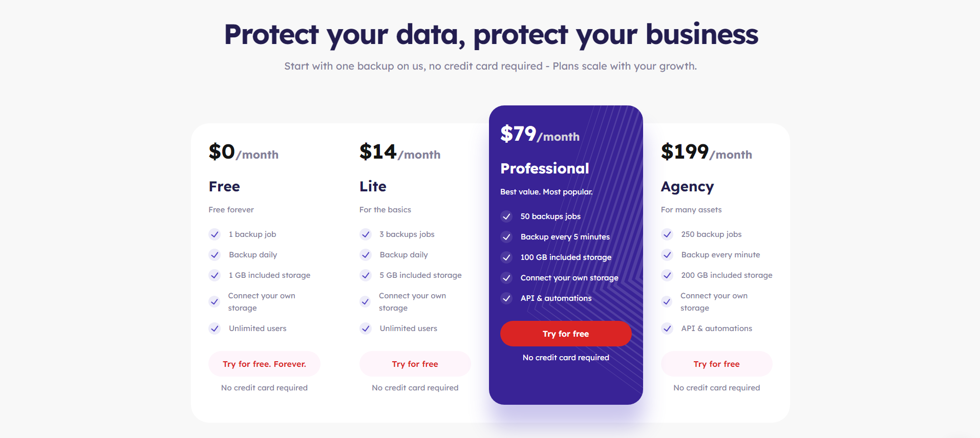Click the checkmark beside "250 backup jobs"
This screenshot has height=438, width=980.
pyautogui.click(x=667, y=234)
